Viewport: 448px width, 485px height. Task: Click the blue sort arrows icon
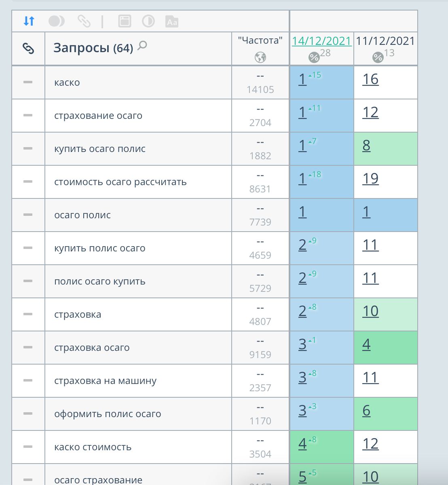(x=29, y=21)
